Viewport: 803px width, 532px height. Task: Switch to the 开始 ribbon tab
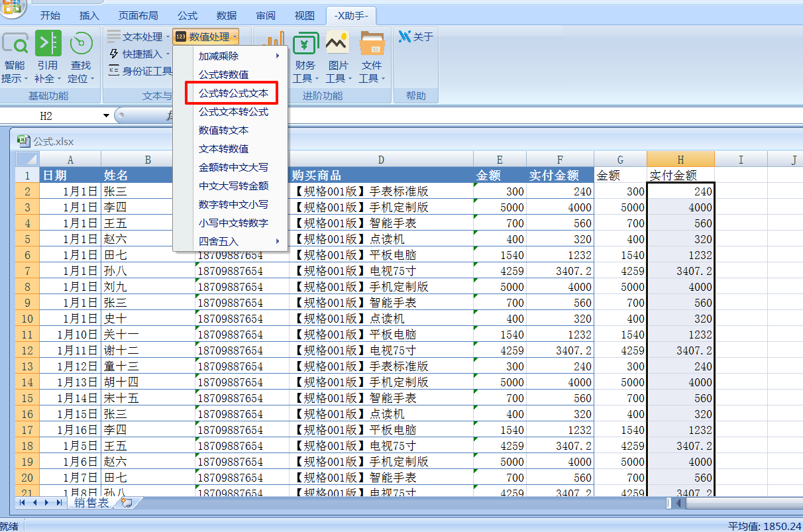pyautogui.click(x=50, y=16)
